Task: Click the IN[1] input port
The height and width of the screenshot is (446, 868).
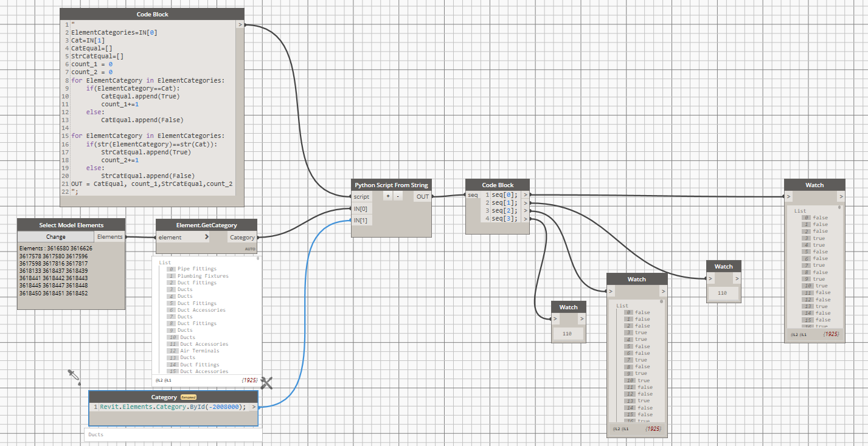Action: [361, 220]
